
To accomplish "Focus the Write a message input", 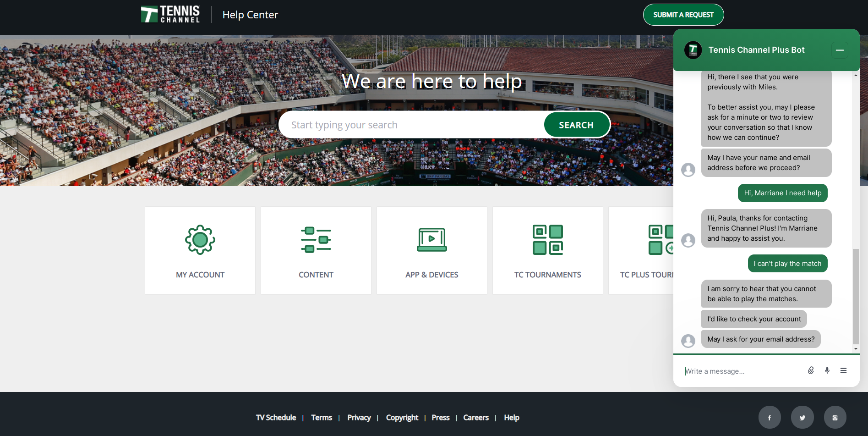I will (742, 371).
